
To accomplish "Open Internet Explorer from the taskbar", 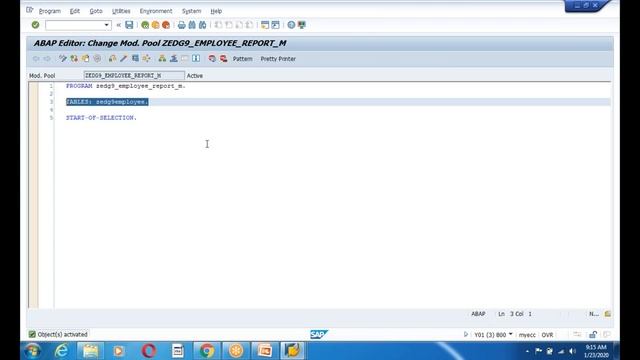I will coord(61,351).
